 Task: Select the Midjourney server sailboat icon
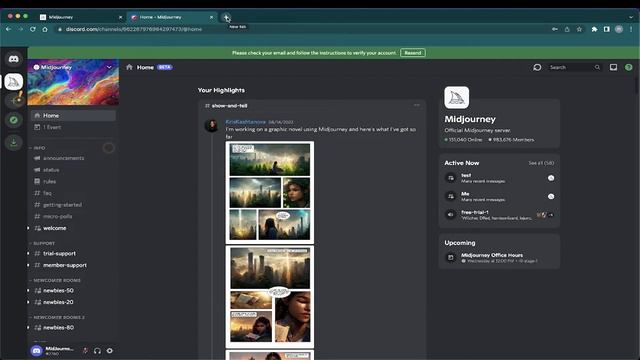tap(13, 82)
